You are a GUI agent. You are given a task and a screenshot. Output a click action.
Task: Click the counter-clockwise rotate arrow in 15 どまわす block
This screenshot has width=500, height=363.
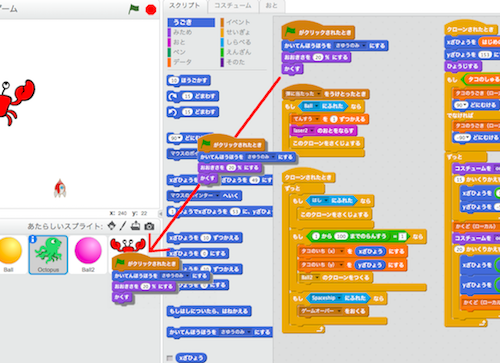point(174,112)
